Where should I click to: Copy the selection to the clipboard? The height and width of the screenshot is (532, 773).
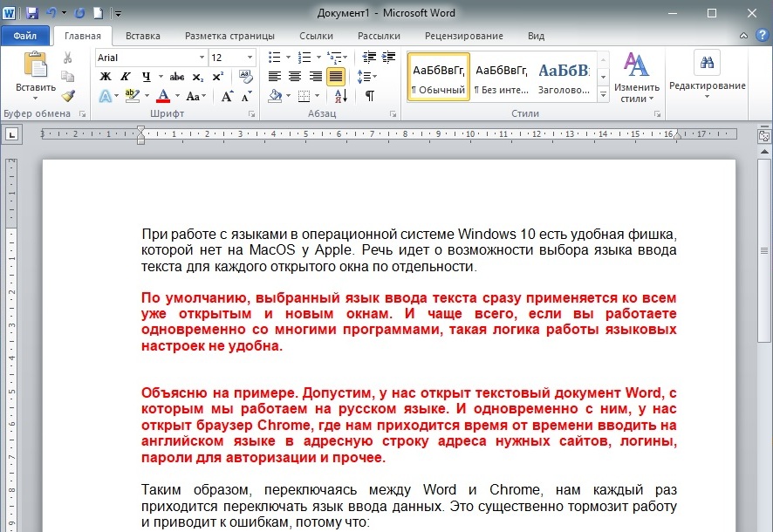(x=67, y=77)
